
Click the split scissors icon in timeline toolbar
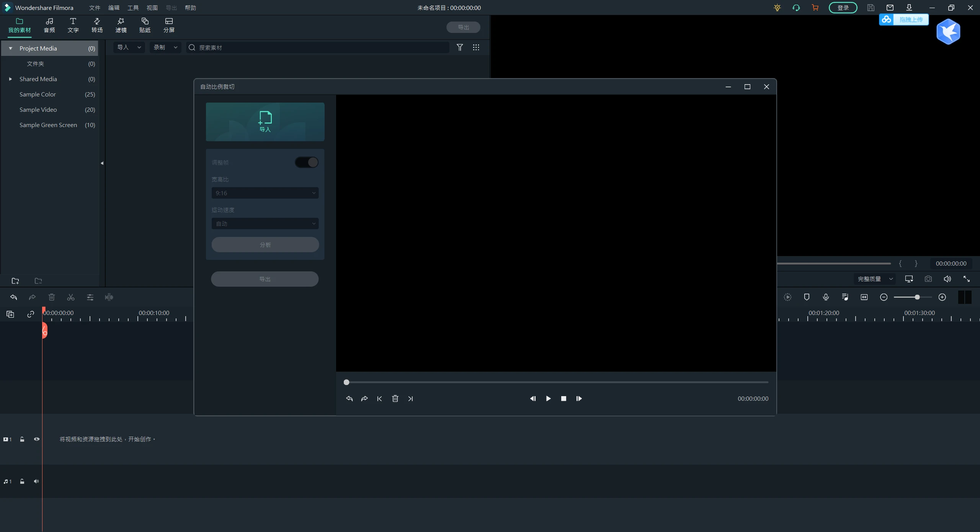[71, 297]
